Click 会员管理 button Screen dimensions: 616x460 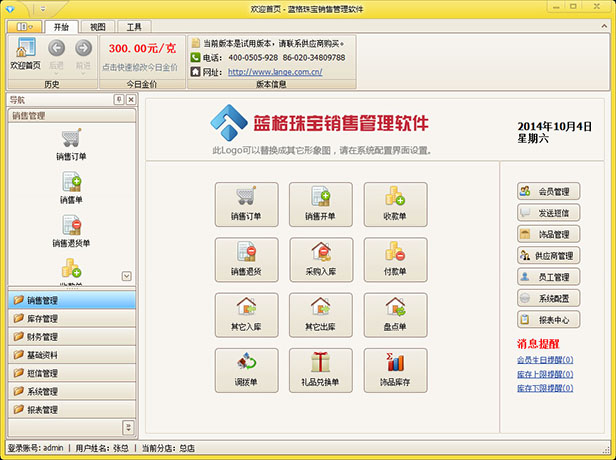[x=548, y=191]
